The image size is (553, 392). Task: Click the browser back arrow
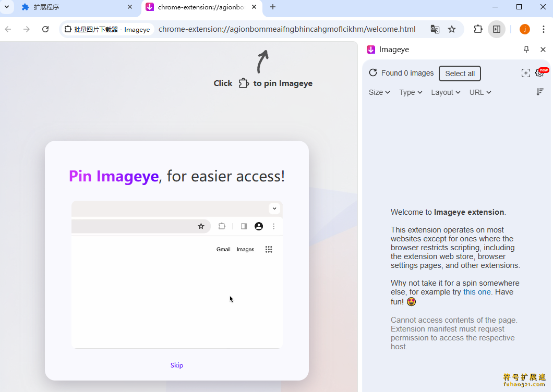pos(8,29)
